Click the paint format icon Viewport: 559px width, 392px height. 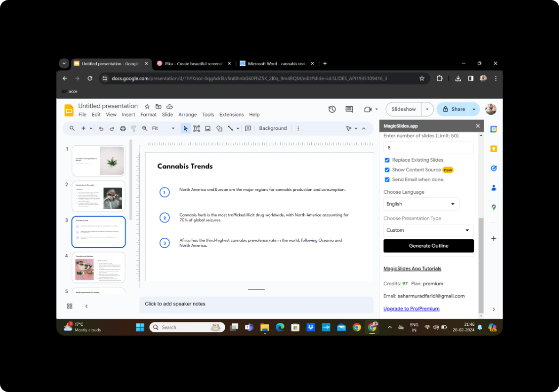[134, 128]
